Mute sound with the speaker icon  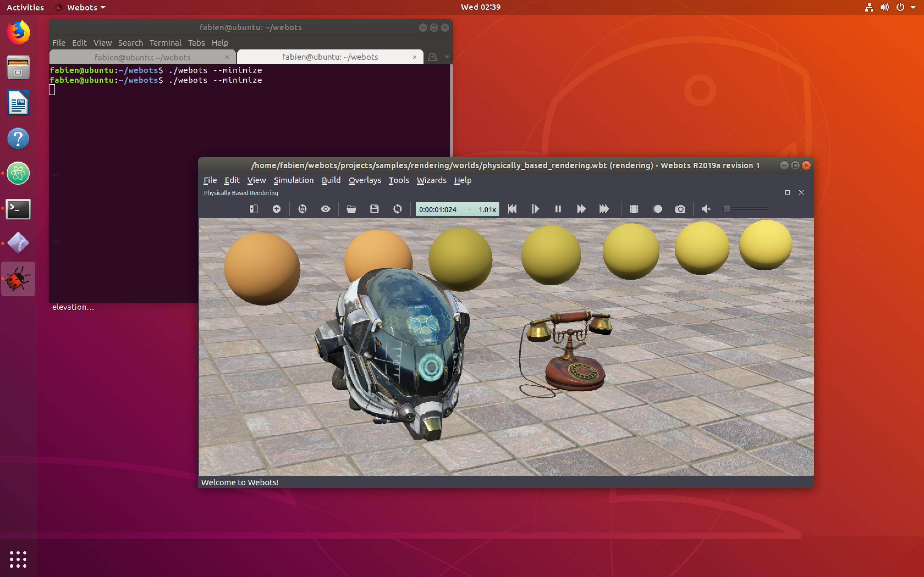[x=706, y=209]
